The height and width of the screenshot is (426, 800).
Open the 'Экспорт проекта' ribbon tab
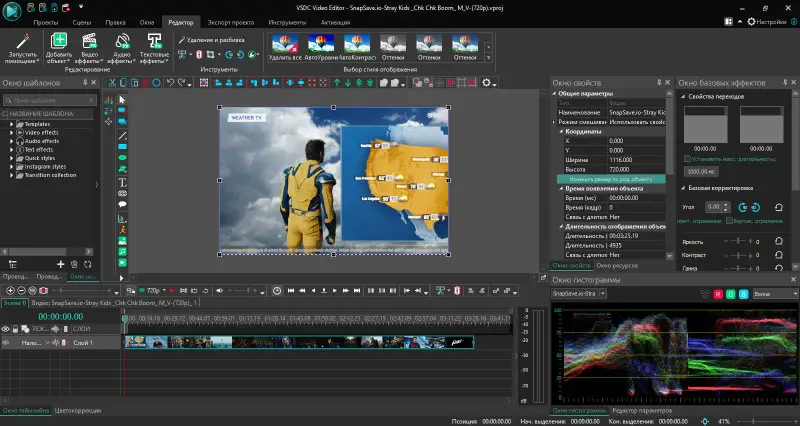[x=231, y=22]
